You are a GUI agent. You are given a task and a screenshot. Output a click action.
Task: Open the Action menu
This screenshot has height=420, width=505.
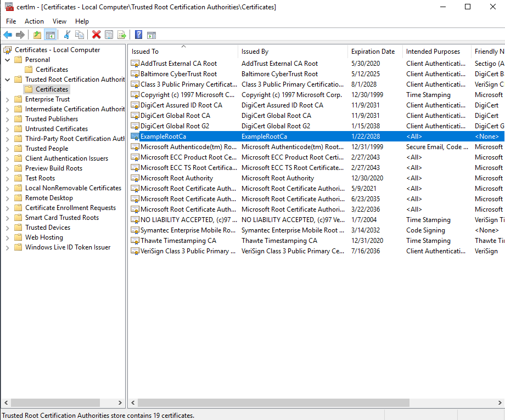(x=34, y=21)
